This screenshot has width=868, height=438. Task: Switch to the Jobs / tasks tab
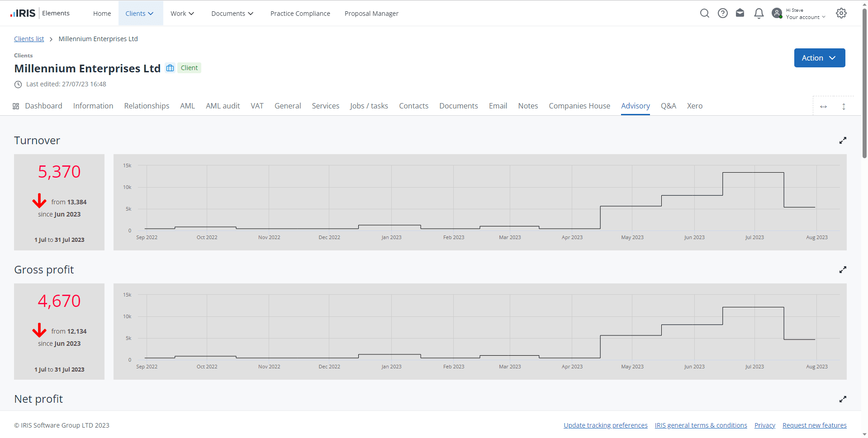click(369, 106)
